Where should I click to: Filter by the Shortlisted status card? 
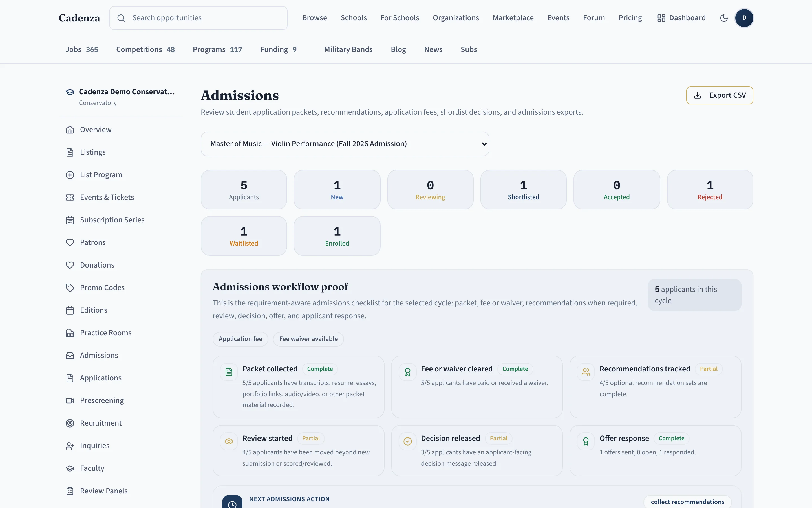pyautogui.click(x=523, y=189)
